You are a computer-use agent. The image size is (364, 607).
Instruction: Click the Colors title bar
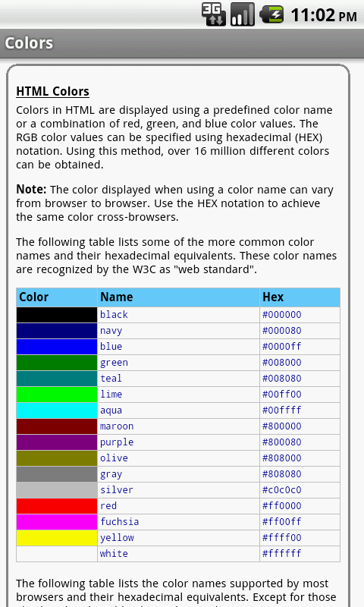[x=182, y=43]
